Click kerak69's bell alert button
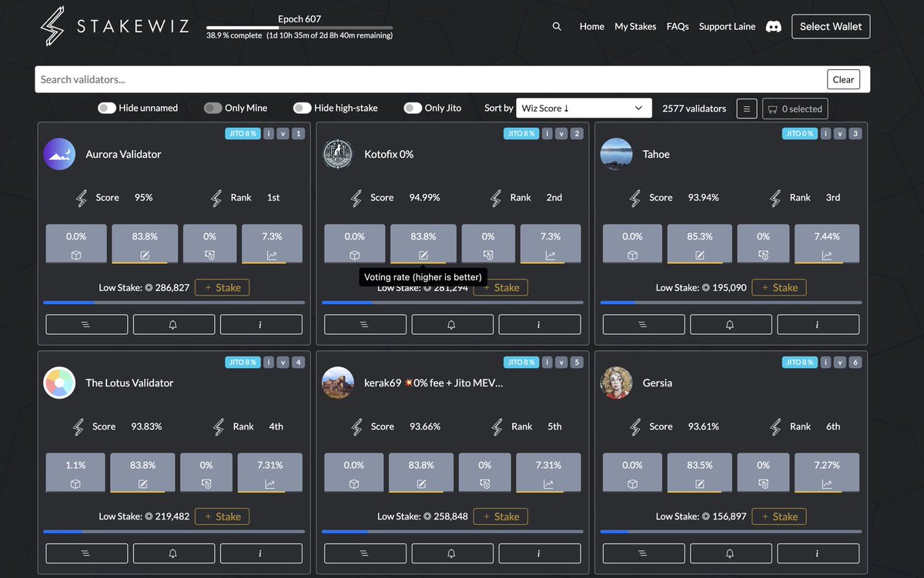This screenshot has width=924, height=578. pos(453,553)
